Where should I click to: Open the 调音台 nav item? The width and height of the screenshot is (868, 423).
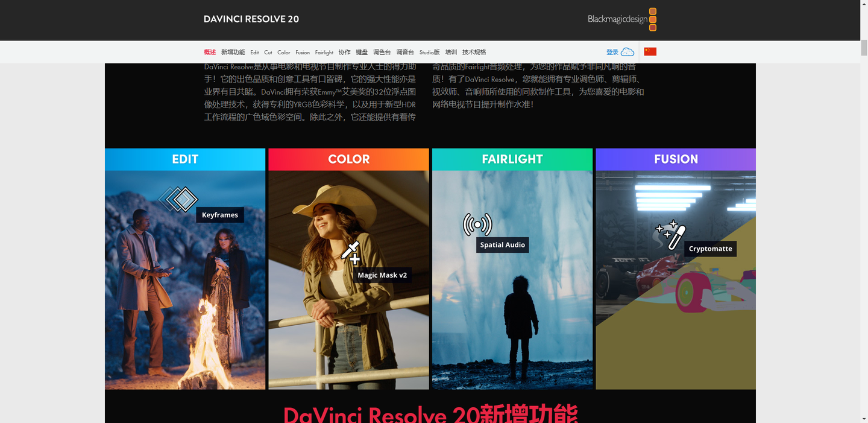point(405,52)
